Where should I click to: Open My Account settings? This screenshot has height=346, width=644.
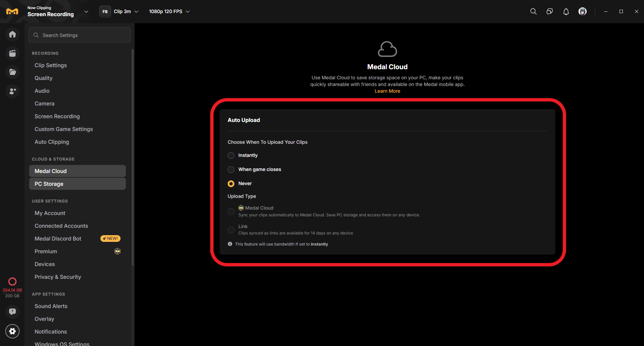[78, 213]
